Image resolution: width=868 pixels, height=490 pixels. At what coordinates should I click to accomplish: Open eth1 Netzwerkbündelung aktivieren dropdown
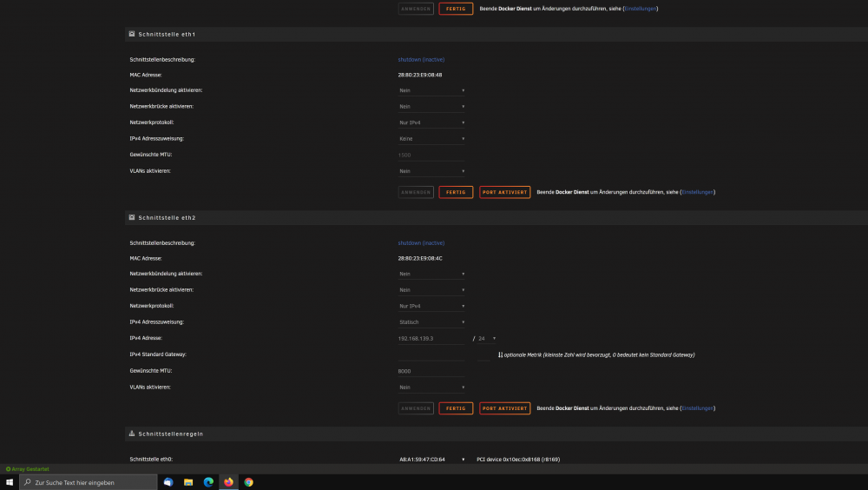431,90
